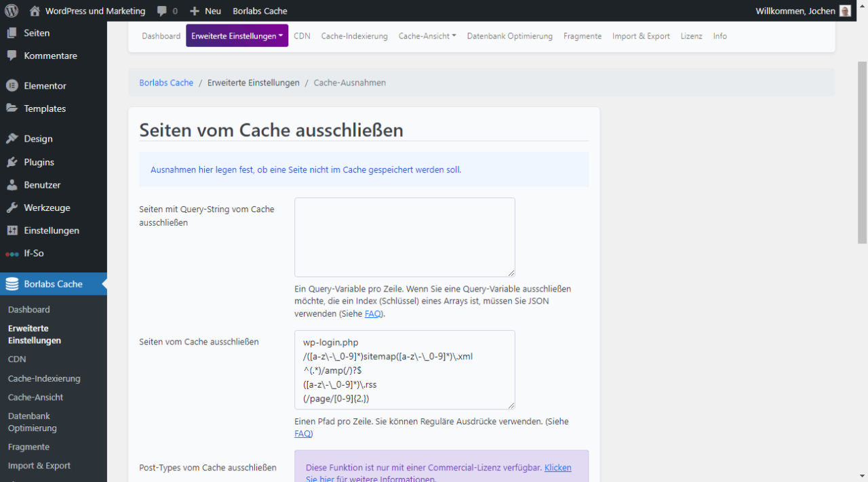Open the Erweiterte Einstellungen dropdown
The width and height of the screenshot is (868, 482).
[x=237, y=35]
